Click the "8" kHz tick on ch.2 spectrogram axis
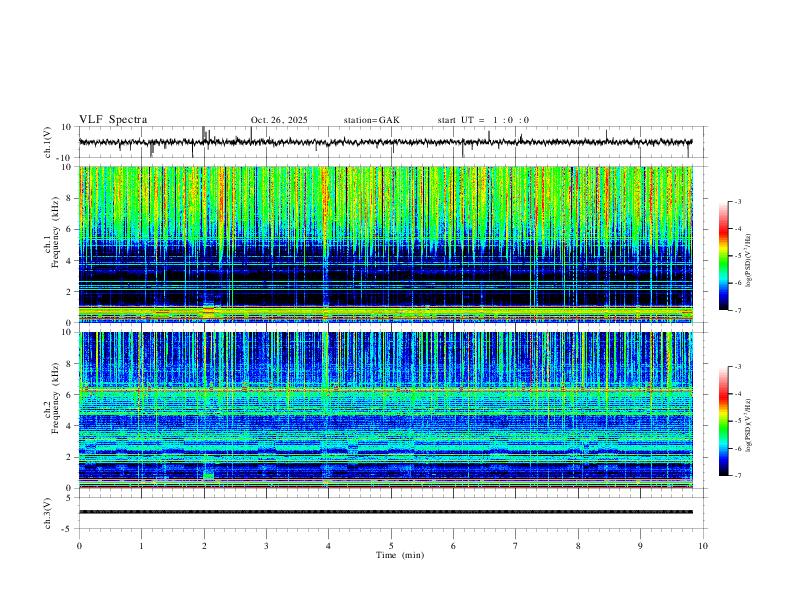792x612 pixels. [x=70, y=364]
